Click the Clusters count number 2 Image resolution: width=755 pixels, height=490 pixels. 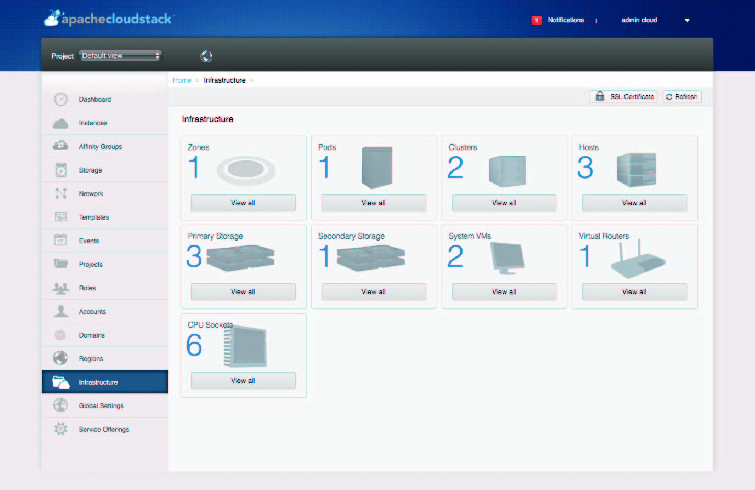456,168
